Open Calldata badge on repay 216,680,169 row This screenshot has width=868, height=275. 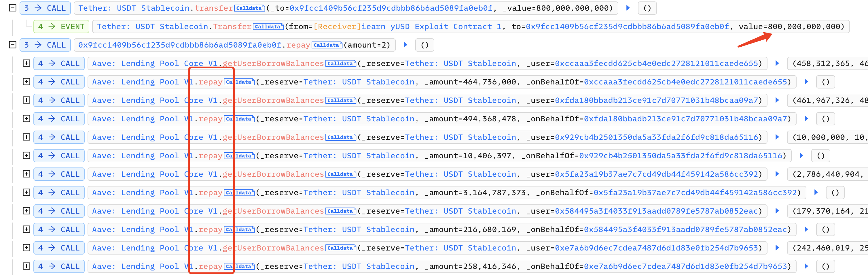pos(239,229)
